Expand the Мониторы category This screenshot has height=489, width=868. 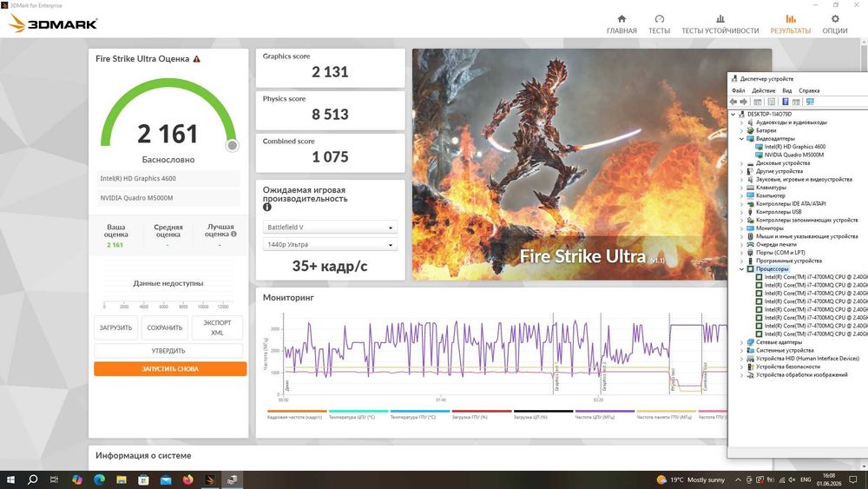742,228
